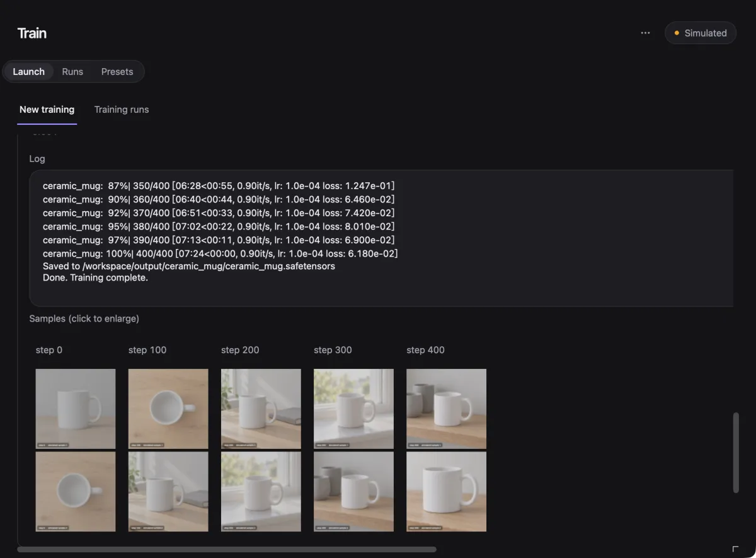Enlarge the lower sample under step 200
Image resolution: width=756 pixels, height=558 pixels.
tap(261, 491)
